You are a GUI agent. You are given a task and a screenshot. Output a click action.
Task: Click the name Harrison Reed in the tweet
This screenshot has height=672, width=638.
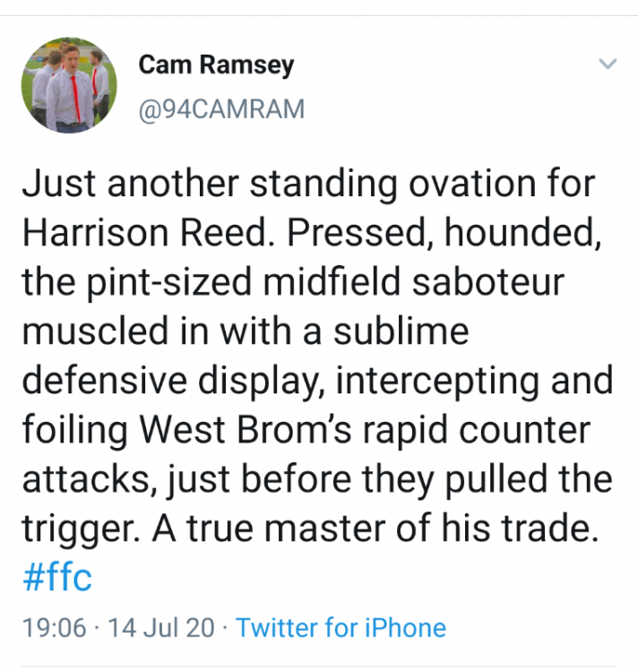pyautogui.click(x=143, y=235)
